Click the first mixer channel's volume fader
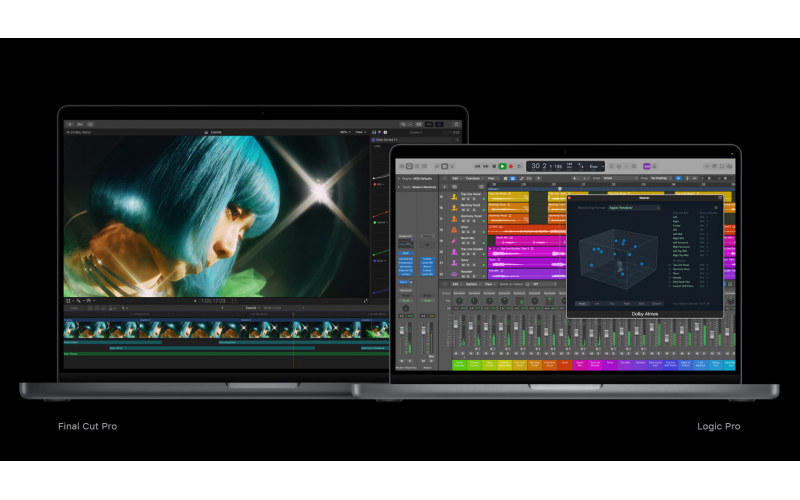Screen dimensions: 800x500 pyautogui.click(x=456, y=324)
